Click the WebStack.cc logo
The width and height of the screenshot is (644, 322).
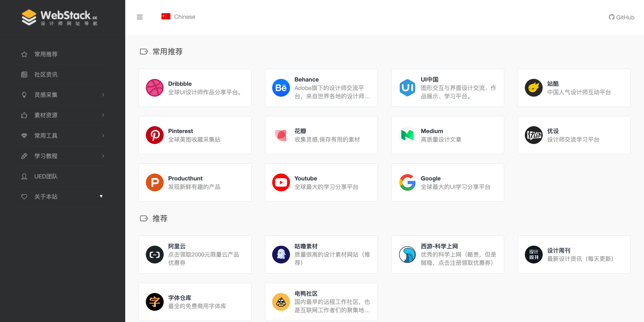click(59, 17)
